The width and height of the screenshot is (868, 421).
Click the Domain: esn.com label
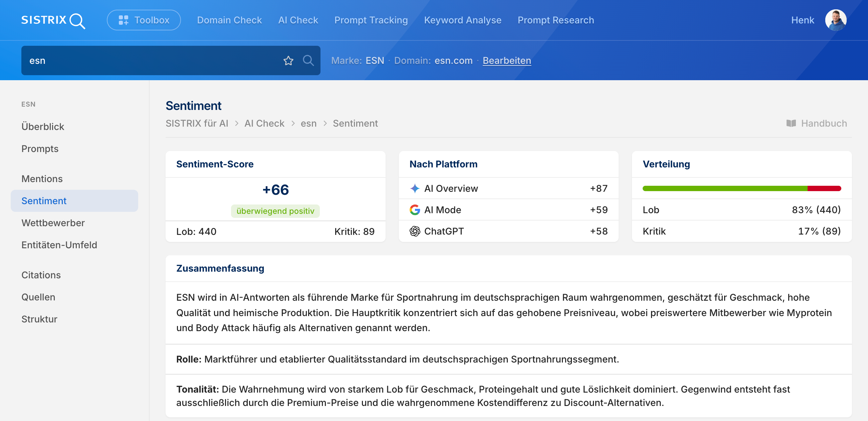433,61
